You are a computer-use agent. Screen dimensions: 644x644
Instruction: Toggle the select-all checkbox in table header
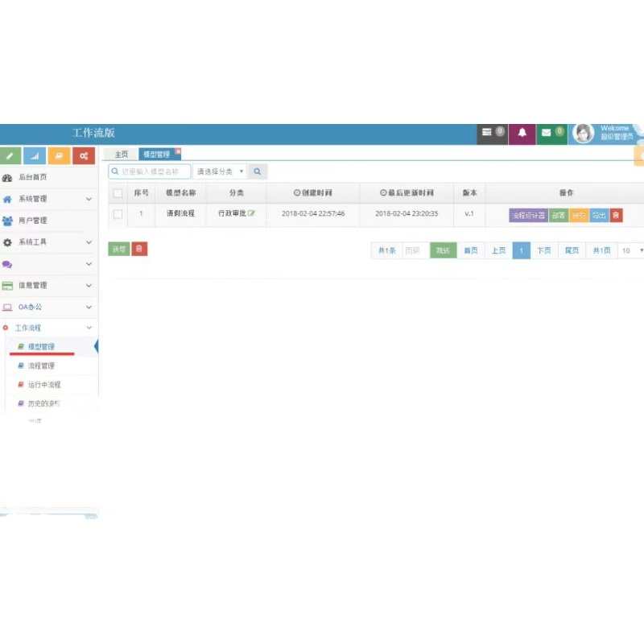118,193
